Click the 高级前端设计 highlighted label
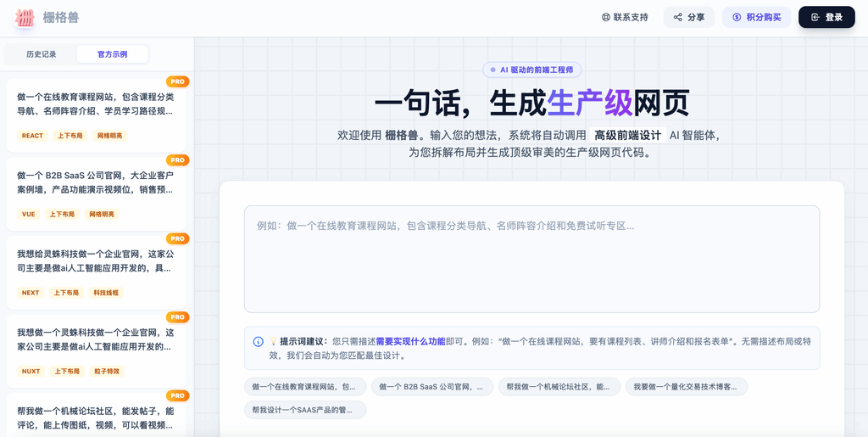The image size is (868, 437). (628, 136)
